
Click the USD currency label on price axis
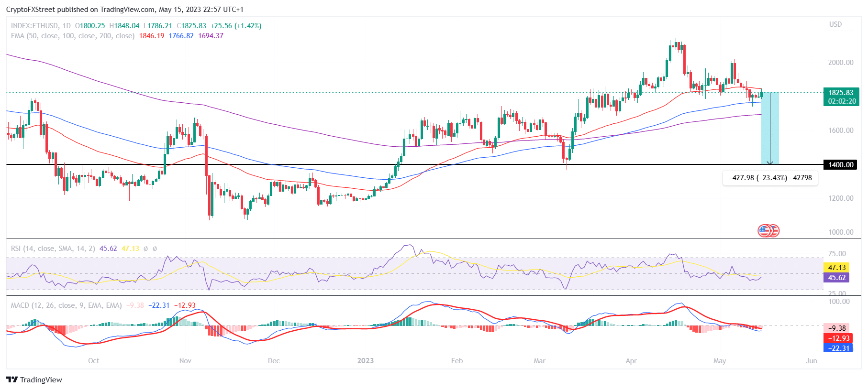click(835, 24)
